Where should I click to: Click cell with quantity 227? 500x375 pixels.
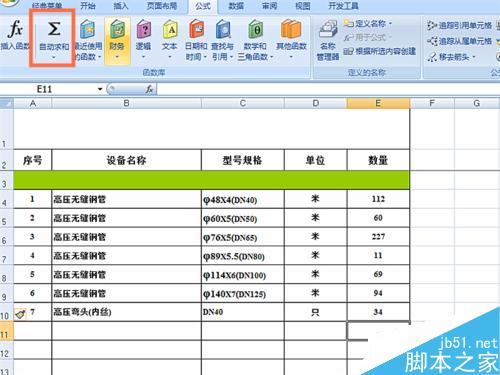point(378,237)
